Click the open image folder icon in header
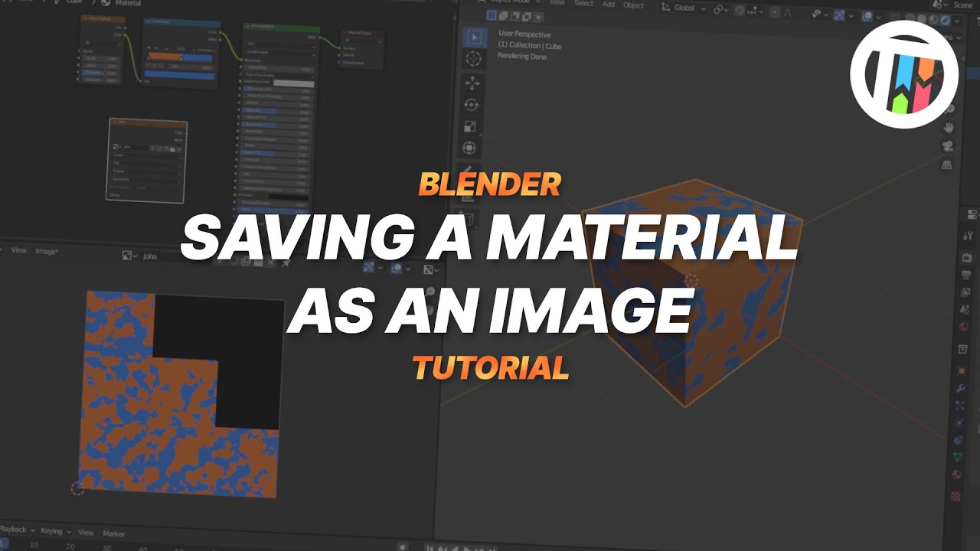Screen dimensions: 980x551 pyautogui.click(x=259, y=262)
